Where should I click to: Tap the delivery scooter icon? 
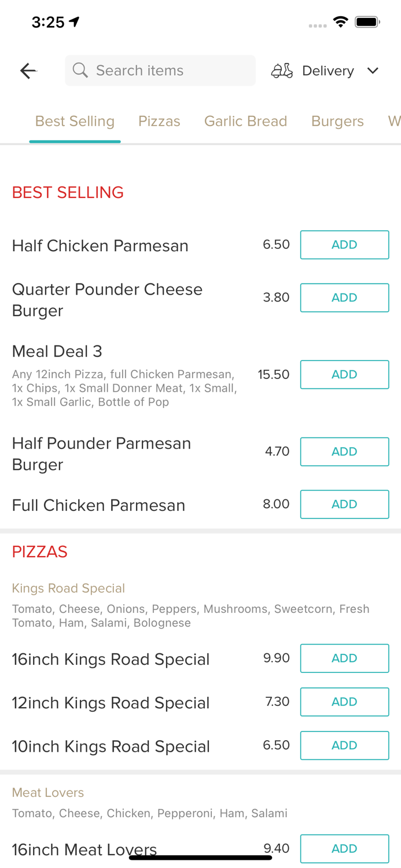[x=282, y=71]
